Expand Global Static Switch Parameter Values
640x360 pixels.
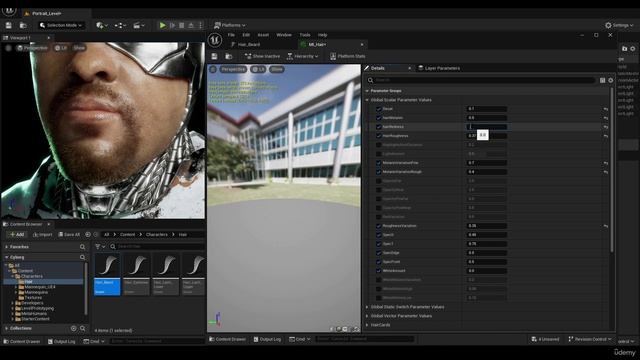(x=367, y=307)
